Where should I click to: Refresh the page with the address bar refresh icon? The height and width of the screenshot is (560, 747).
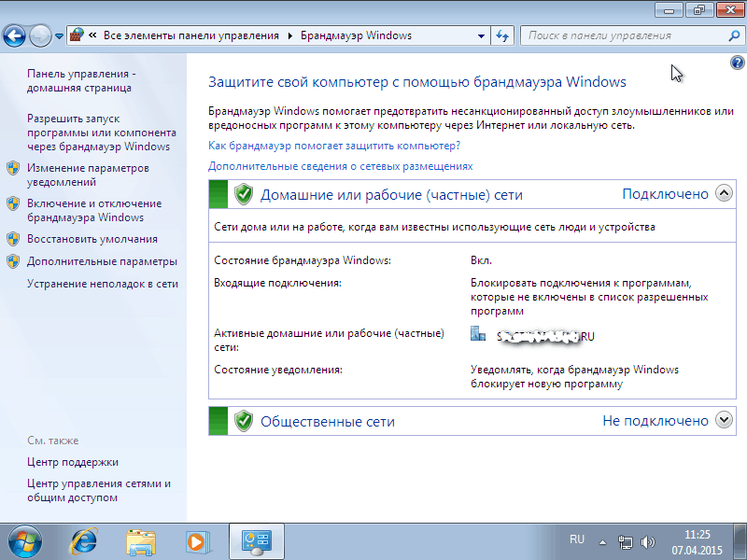[502, 35]
